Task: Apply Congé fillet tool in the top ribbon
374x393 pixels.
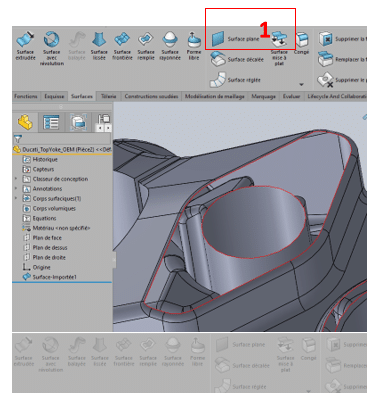Action: click(302, 43)
